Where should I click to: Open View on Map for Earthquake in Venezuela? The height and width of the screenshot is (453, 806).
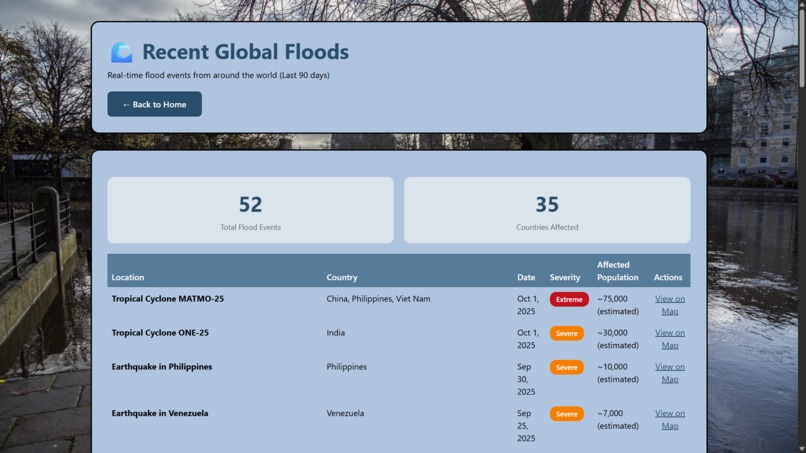pyautogui.click(x=670, y=420)
